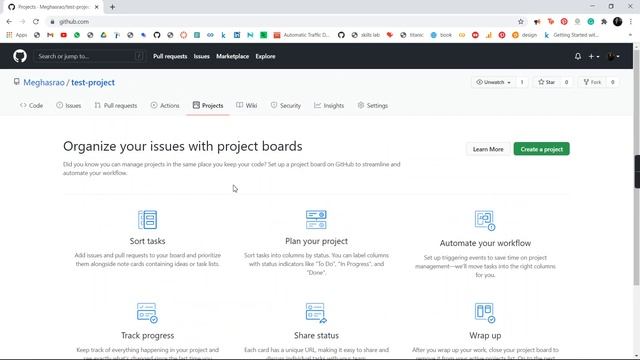Bookmark this page with the star icon
The image size is (640, 360).
(520, 22)
